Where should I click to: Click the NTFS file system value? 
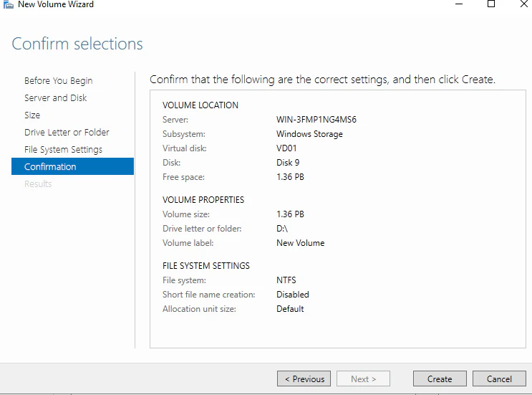point(286,280)
